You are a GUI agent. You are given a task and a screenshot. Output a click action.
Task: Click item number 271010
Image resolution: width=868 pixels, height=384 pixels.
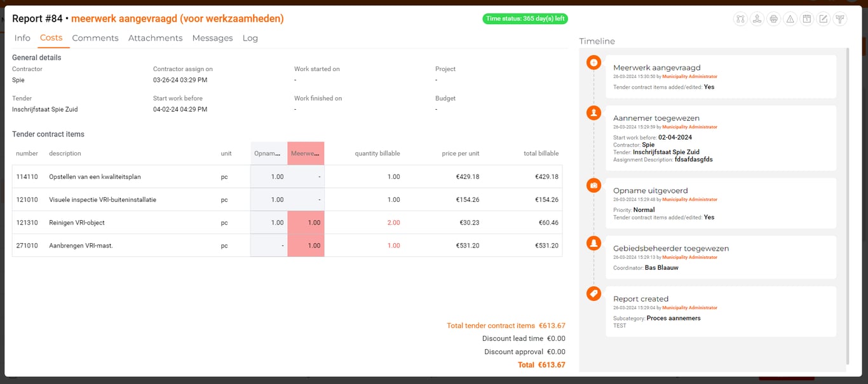(27, 246)
